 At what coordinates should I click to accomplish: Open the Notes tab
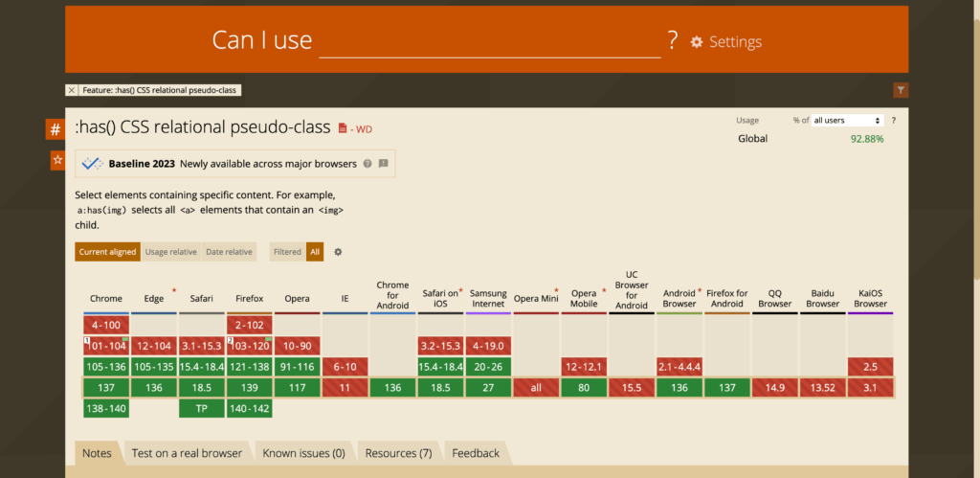pos(97,453)
